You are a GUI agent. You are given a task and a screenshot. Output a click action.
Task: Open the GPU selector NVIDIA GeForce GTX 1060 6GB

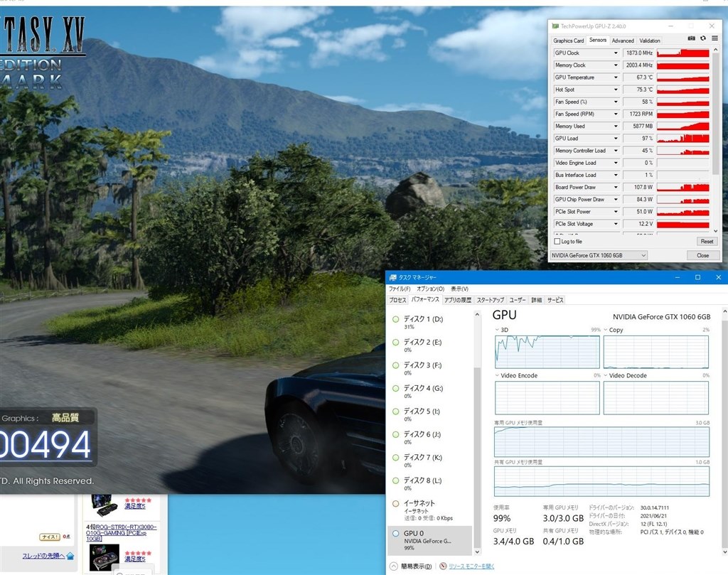pos(598,255)
